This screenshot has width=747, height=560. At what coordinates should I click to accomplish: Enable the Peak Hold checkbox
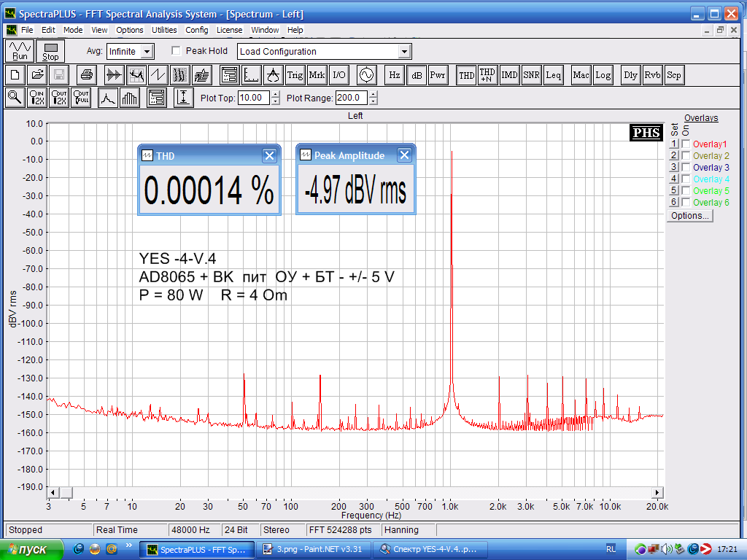(176, 51)
